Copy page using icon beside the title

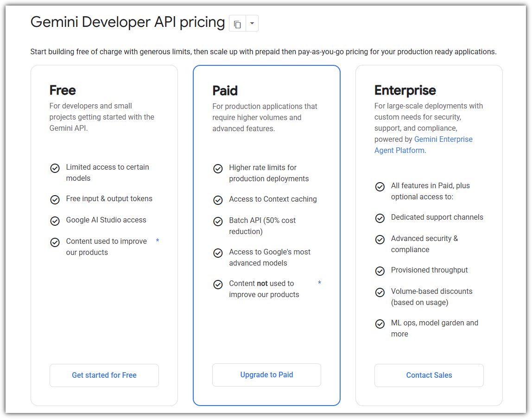pyautogui.click(x=237, y=24)
